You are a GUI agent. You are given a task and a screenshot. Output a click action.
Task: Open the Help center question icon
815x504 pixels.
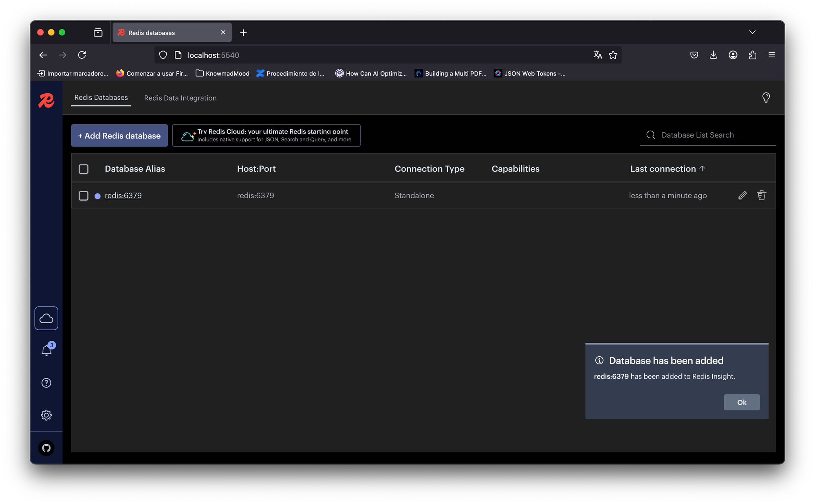pos(46,383)
